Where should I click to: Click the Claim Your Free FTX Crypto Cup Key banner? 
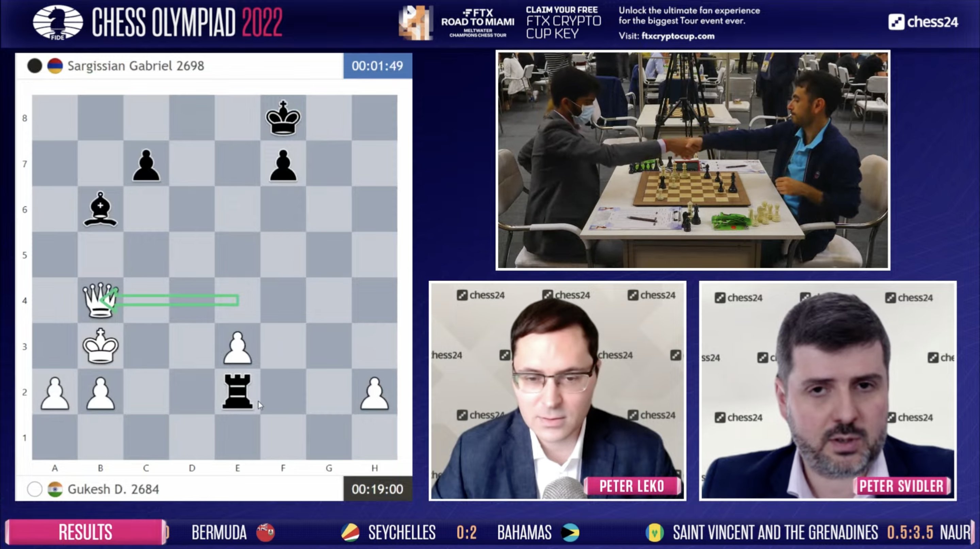(563, 23)
